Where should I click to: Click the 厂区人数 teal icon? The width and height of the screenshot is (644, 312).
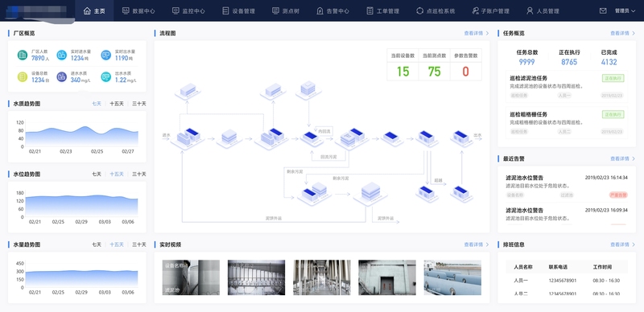tap(23, 55)
